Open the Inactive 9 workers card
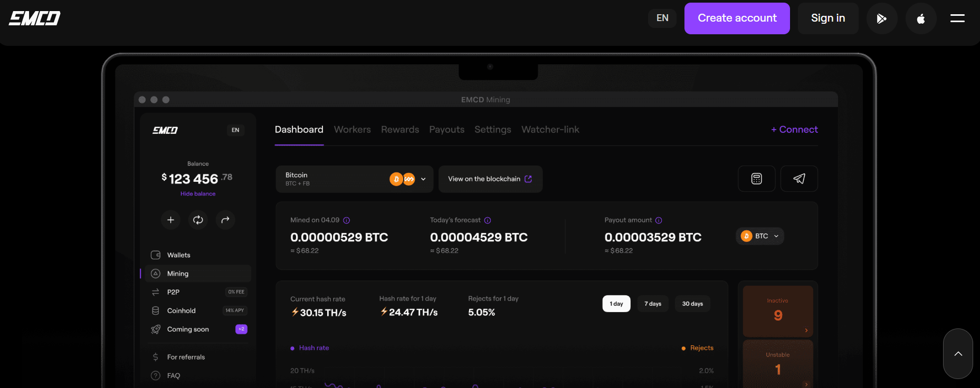Image resolution: width=980 pixels, height=388 pixels. (x=778, y=311)
